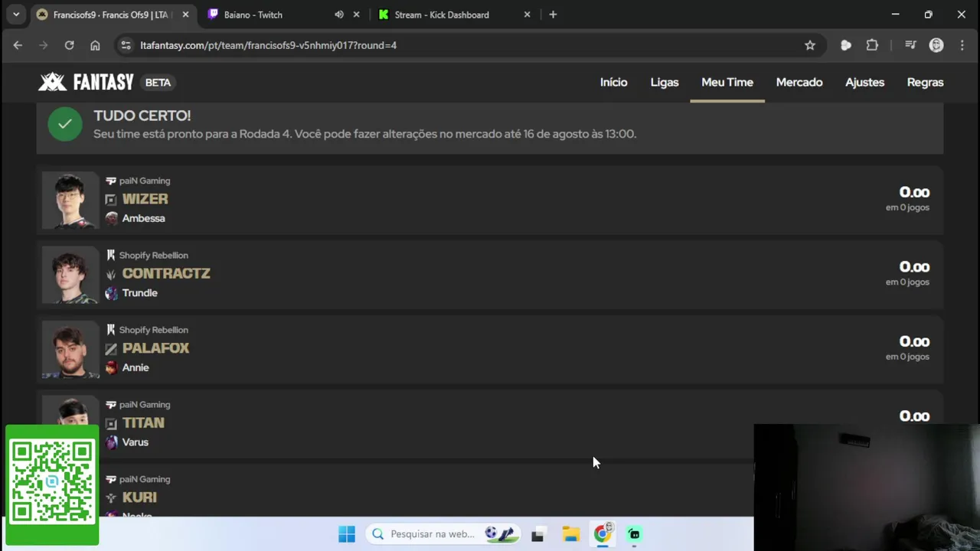Click the Ambessa champion icon
The image size is (980, 551).
[x=112, y=218]
